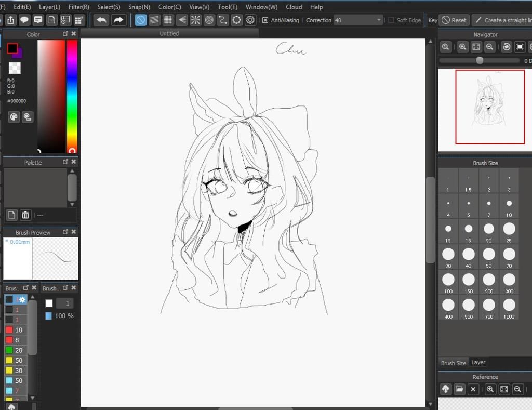Screen dimensions: 532x410
Task: Open the reference image folder icon
Action: pos(459,389)
